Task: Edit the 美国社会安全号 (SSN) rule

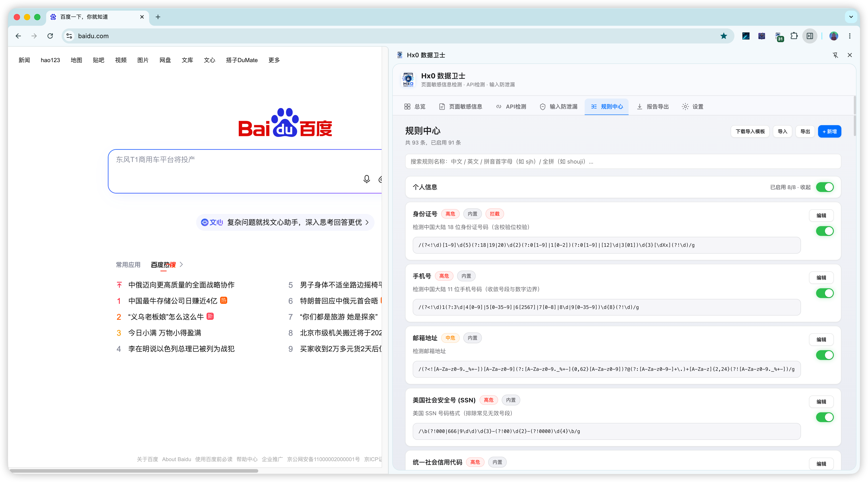Action: click(821, 401)
